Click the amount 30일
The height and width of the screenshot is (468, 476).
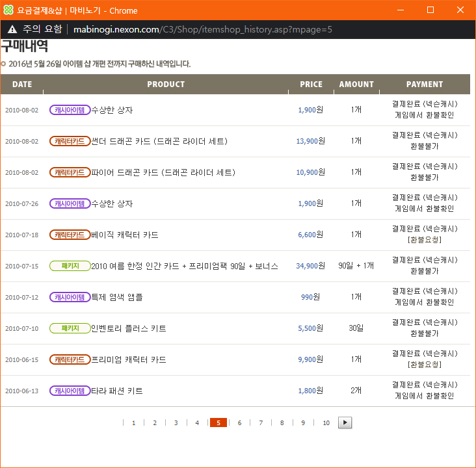pyautogui.click(x=356, y=328)
